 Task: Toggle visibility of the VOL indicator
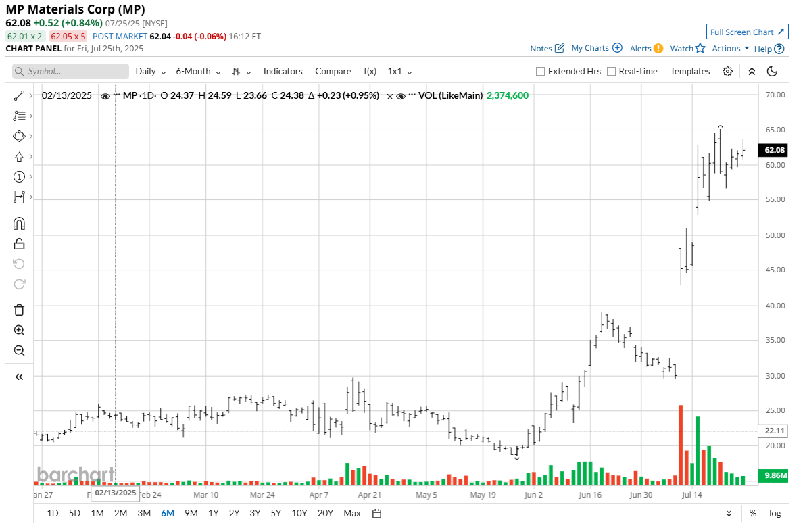(401, 96)
